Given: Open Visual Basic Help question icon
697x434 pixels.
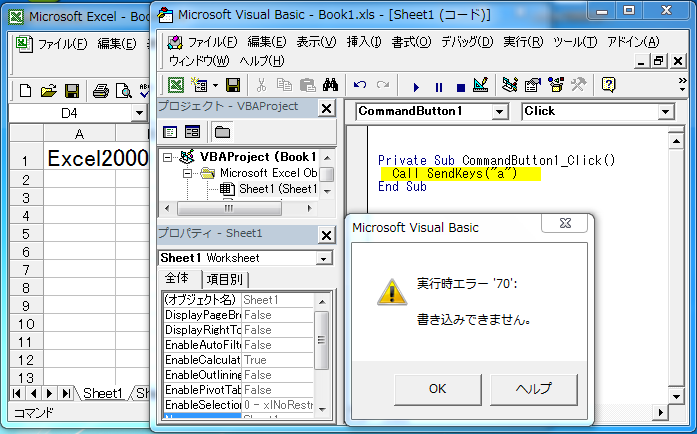Looking at the screenshot, I should coord(608,84).
